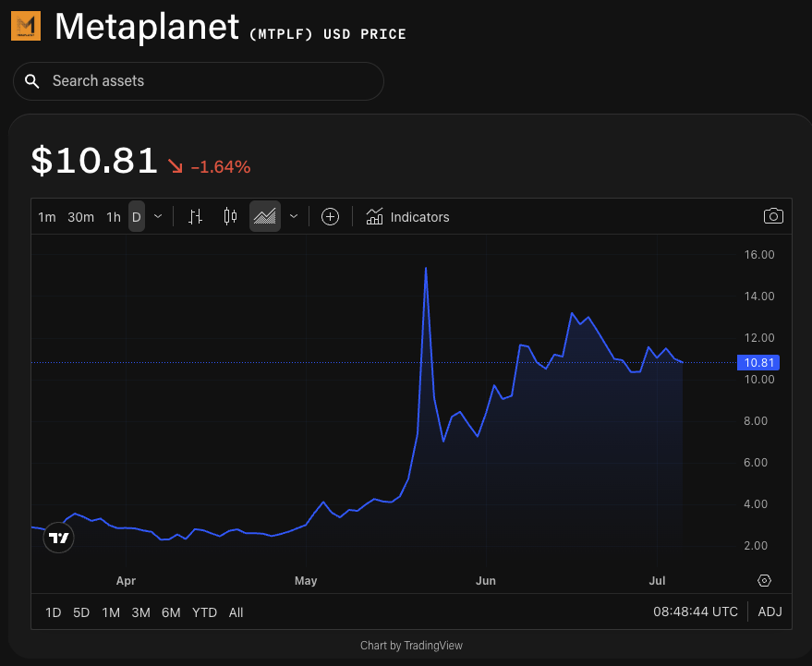This screenshot has width=812, height=666.
Task: Click the compare symbols icon
Action: [x=195, y=216]
